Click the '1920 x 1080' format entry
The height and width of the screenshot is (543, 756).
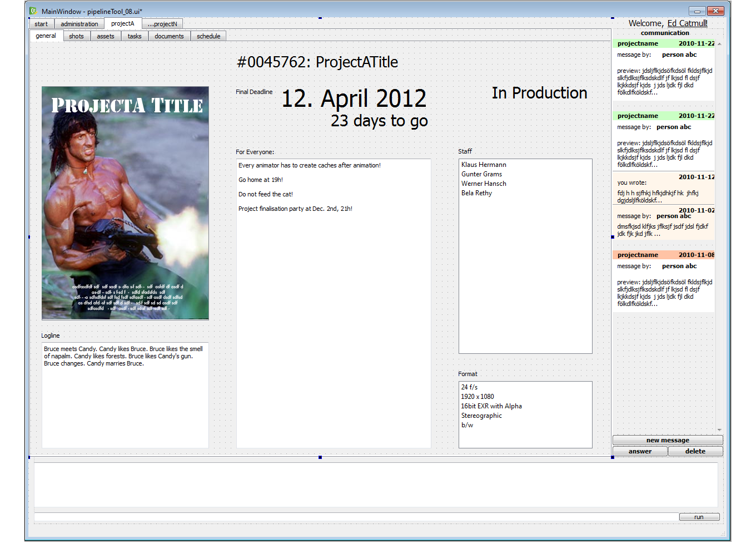(478, 397)
